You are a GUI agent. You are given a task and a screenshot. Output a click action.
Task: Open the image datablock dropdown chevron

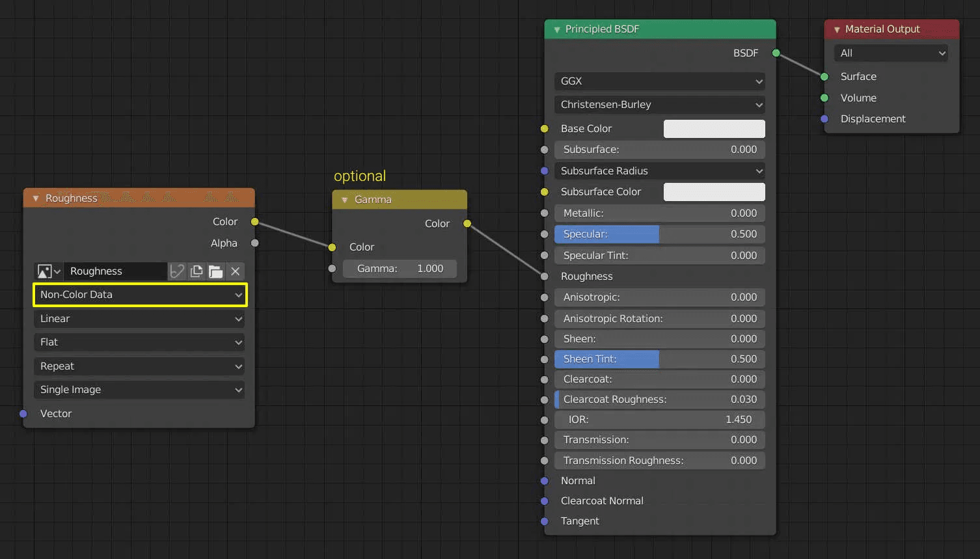[x=57, y=271]
